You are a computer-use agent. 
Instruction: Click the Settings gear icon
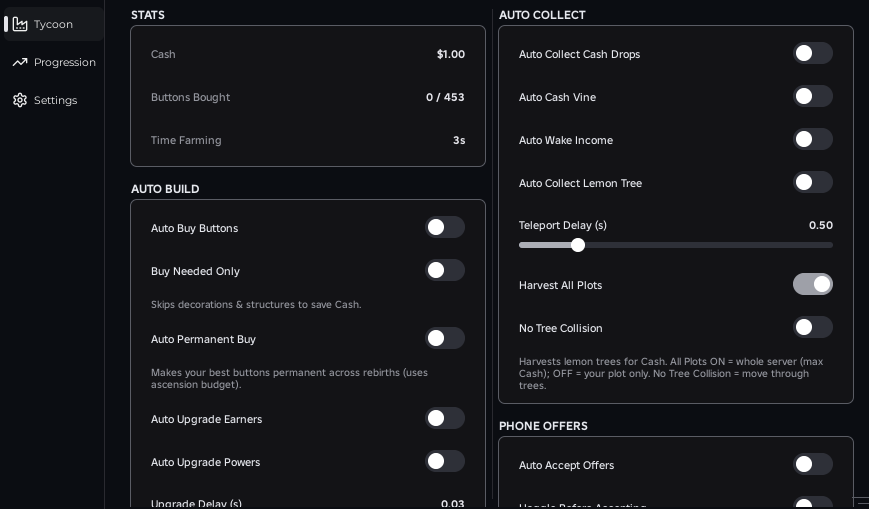tap(20, 100)
